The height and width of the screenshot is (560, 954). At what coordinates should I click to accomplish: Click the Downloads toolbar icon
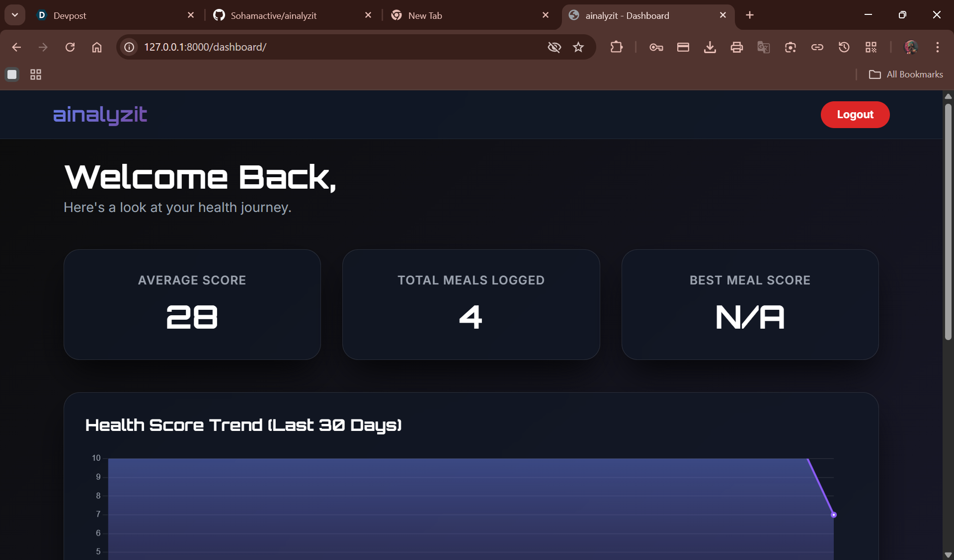click(710, 47)
